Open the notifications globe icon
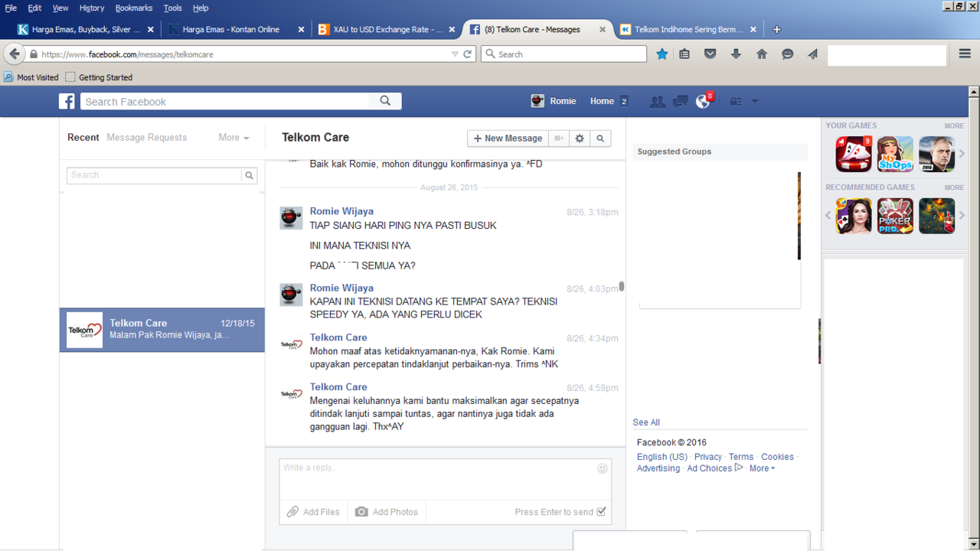 [703, 101]
